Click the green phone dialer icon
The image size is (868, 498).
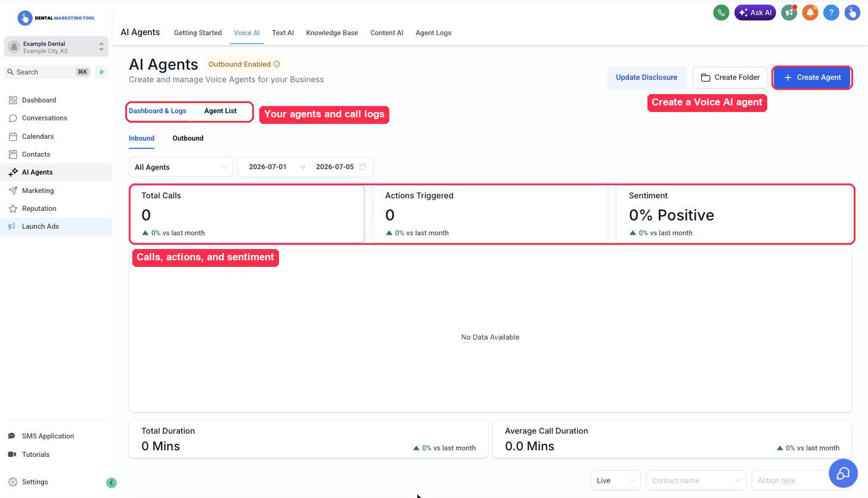(x=721, y=13)
